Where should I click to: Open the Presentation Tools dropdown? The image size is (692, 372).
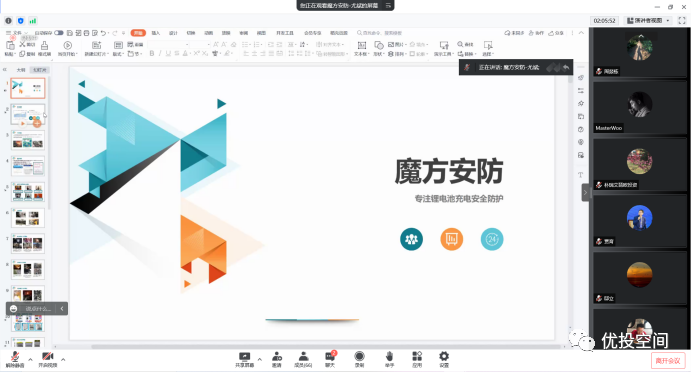(444, 48)
